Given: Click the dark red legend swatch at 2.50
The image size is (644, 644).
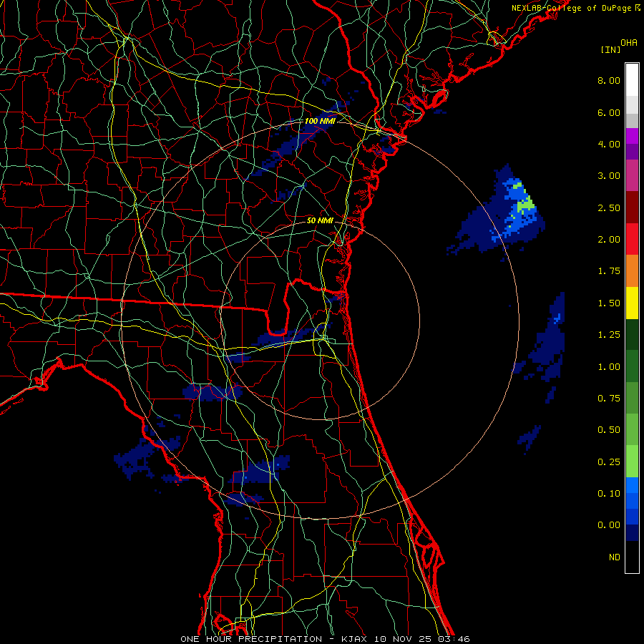Looking at the screenshot, I should (x=632, y=208).
